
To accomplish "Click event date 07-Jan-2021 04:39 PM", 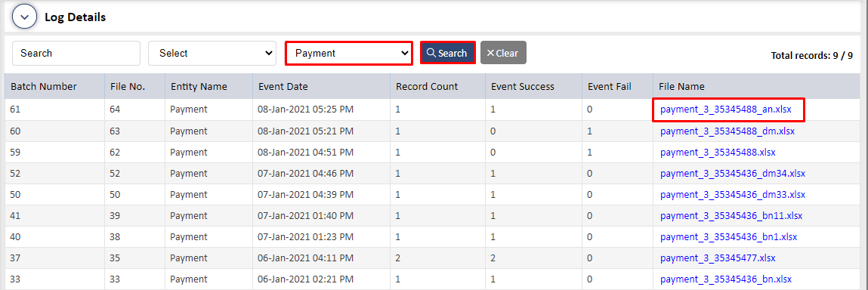I will [x=305, y=195].
